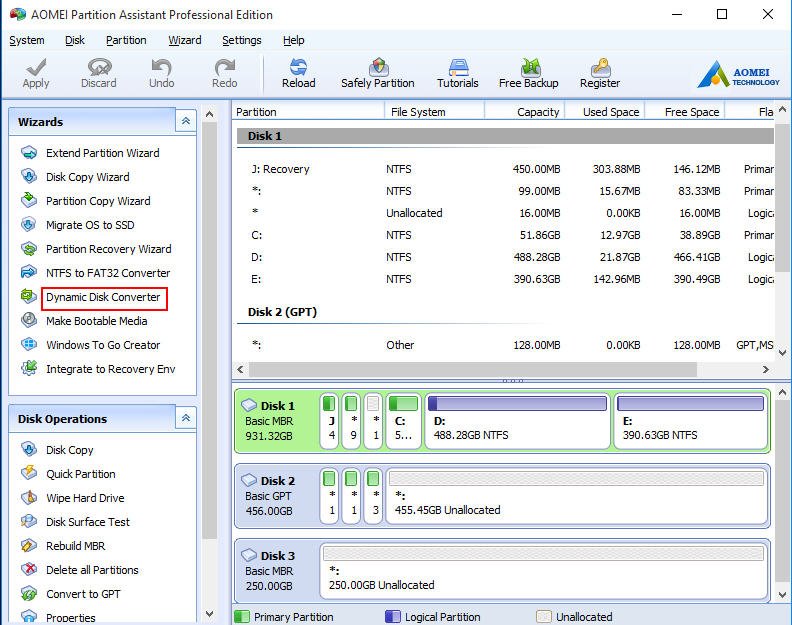Select 455.45GB Unallocated block on Disk 2
This screenshot has height=625, width=792.
576,496
